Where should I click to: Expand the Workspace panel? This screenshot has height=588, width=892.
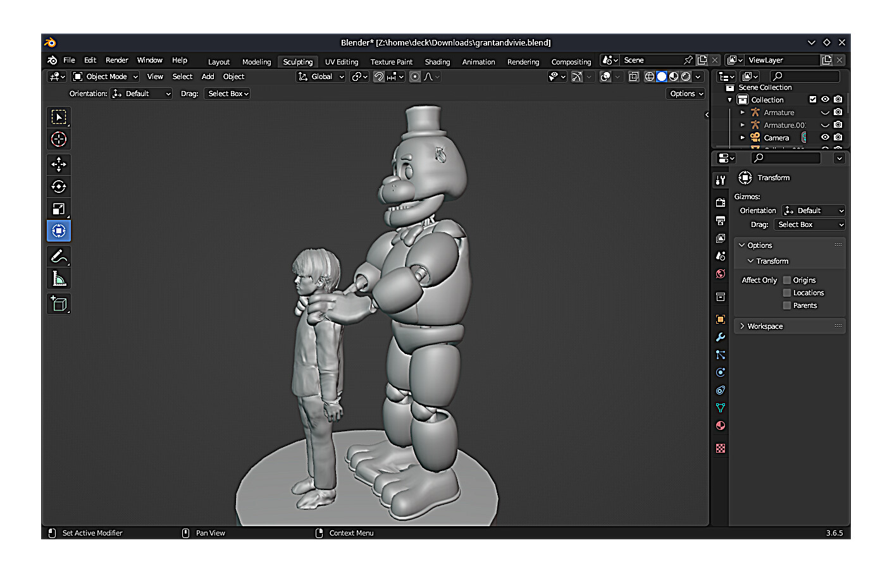[x=790, y=326]
